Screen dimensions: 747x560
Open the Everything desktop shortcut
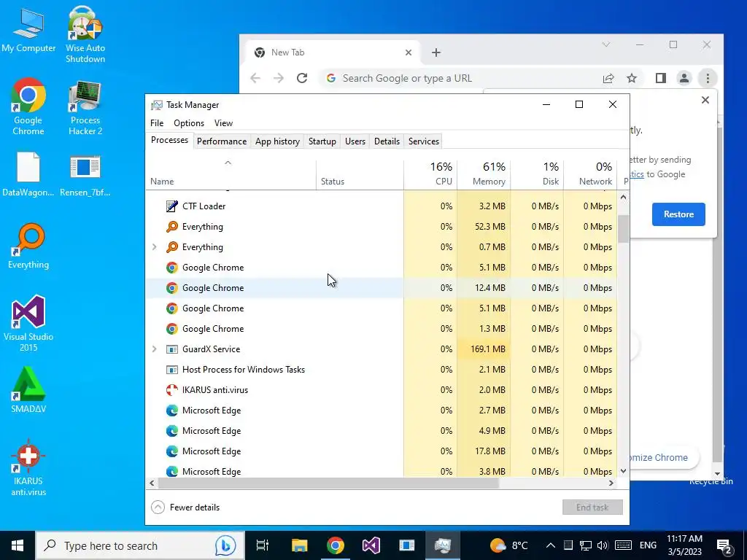click(28, 246)
